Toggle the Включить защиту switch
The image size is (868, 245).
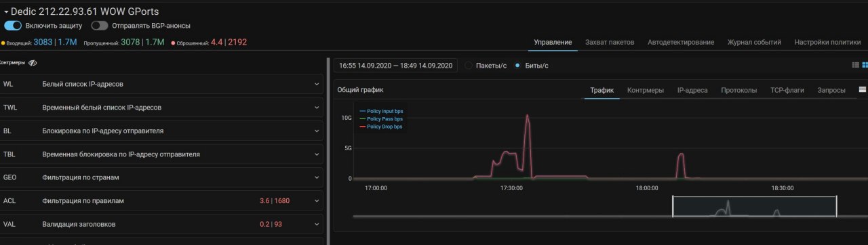(13, 26)
